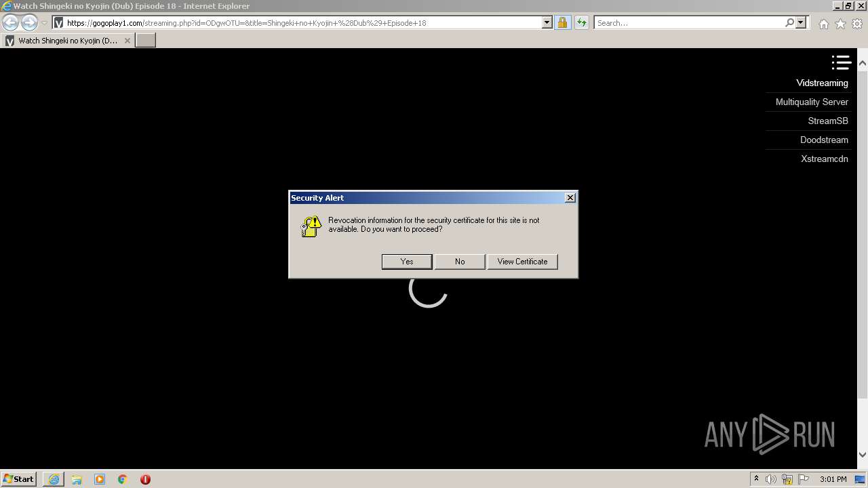This screenshot has height=488, width=868.
Task: Open the red Opera taskbar icon
Action: (145, 479)
